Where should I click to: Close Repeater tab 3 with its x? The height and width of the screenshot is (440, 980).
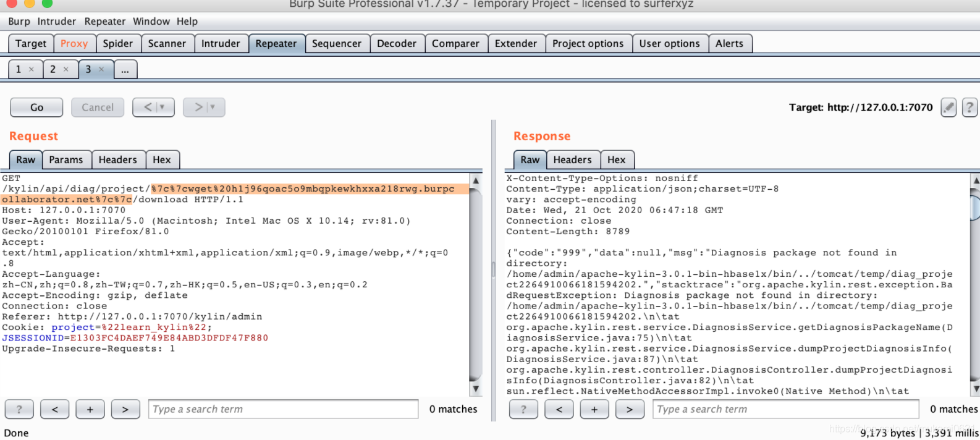tap(101, 69)
